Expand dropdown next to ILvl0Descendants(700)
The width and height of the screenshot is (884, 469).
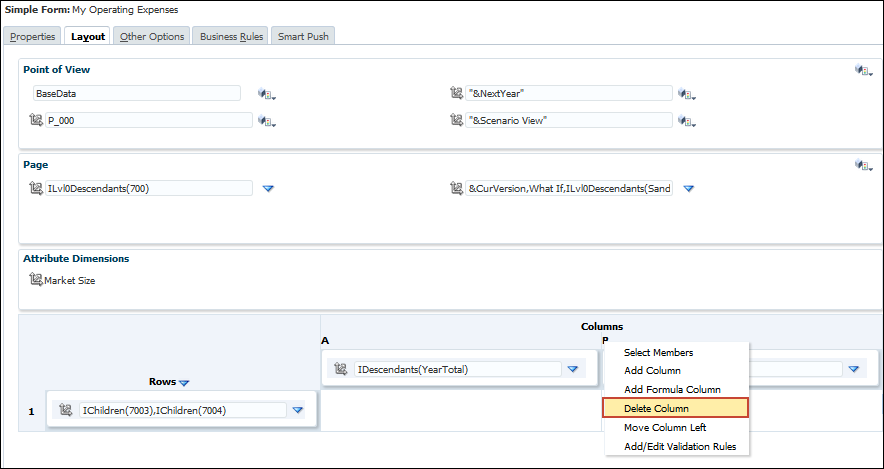tap(268, 189)
